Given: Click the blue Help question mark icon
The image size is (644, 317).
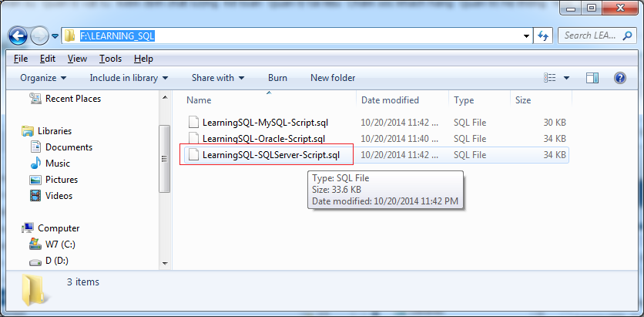Looking at the screenshot, I should (x=620, y=78).
